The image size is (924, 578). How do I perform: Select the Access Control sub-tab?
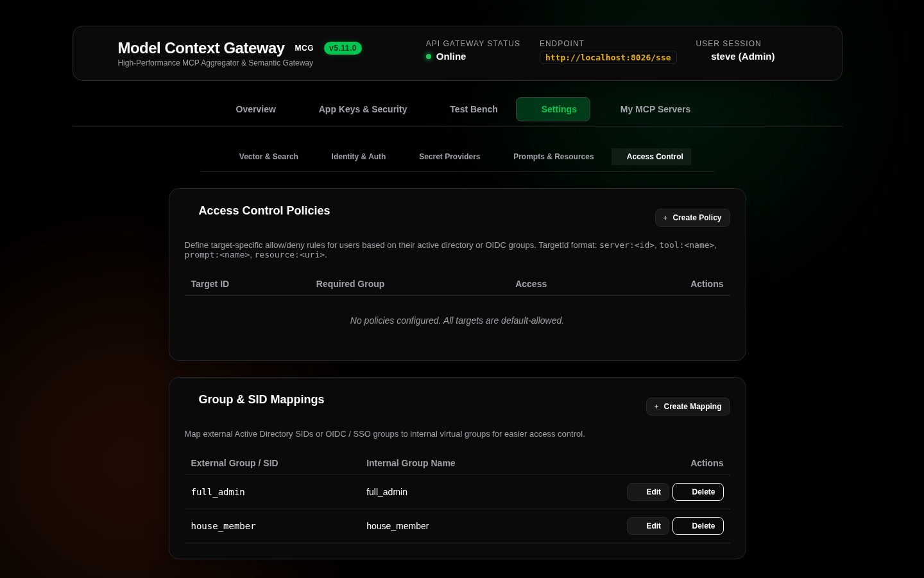[651, 157]
